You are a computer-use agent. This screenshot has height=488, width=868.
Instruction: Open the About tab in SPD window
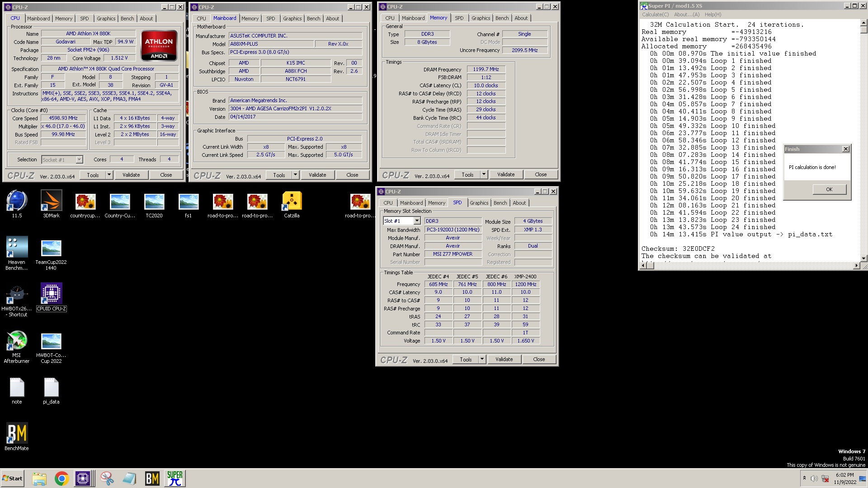click(x=519, y=203)
